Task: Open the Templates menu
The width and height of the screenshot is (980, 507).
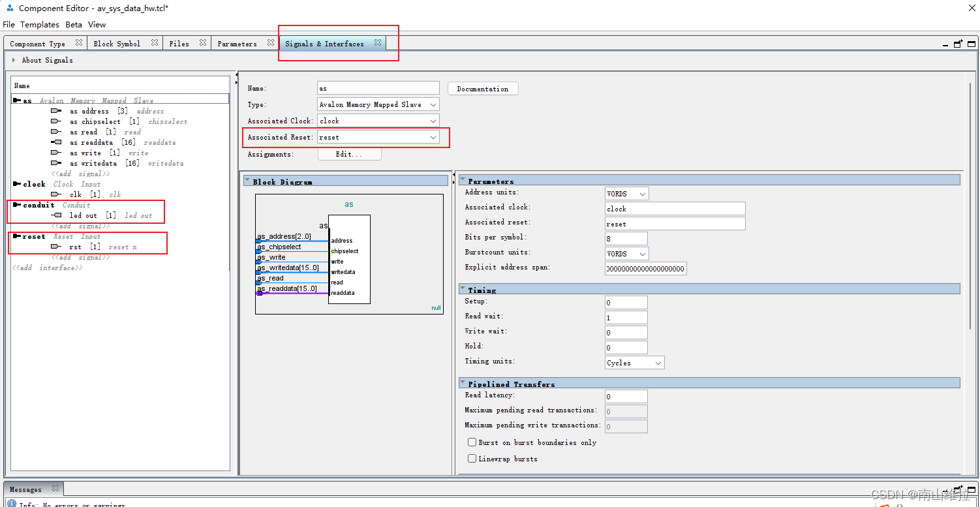Action: click(x=40, y=24)
